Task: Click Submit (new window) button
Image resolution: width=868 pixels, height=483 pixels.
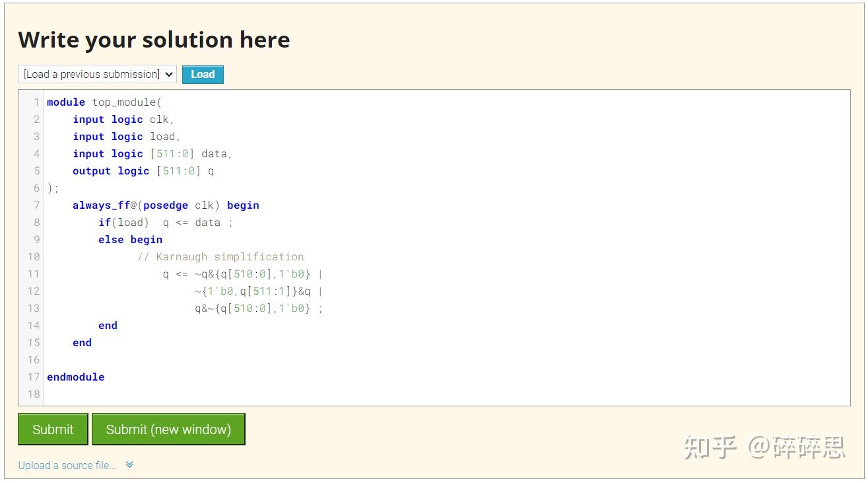Action: click(x=168, y=429)
